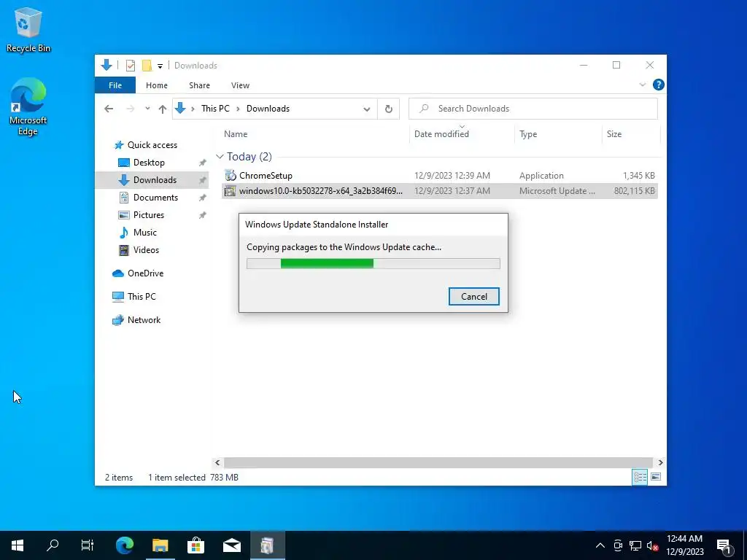
Task: Collapse the Today (2) group
Action: pos(220,157)
